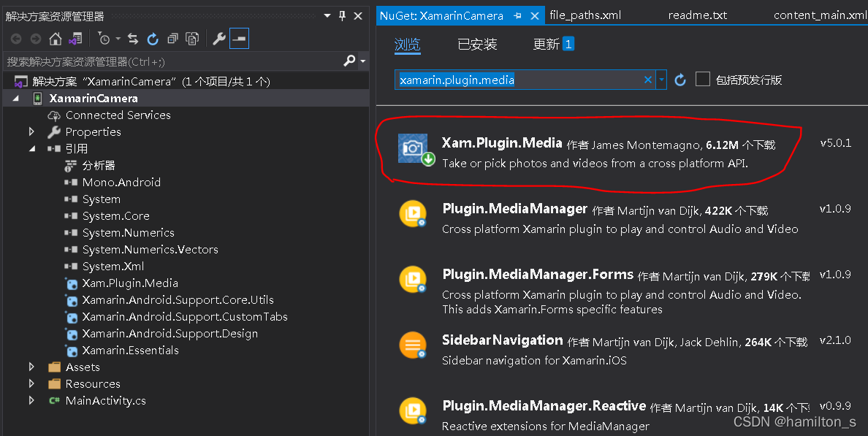Open the content_main.xml tab
The width and height of the screenshot is (868, 436).
tap(821, 15)
